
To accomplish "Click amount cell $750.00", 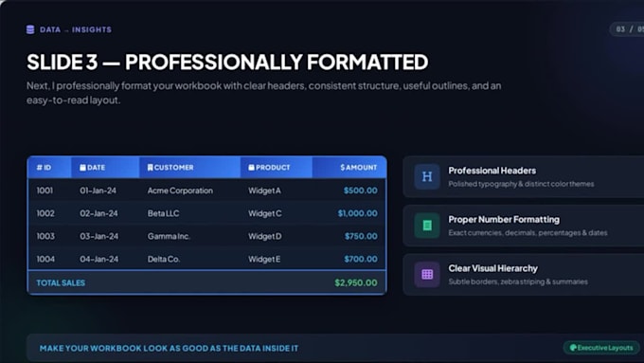I will click(x=361, y=236).
